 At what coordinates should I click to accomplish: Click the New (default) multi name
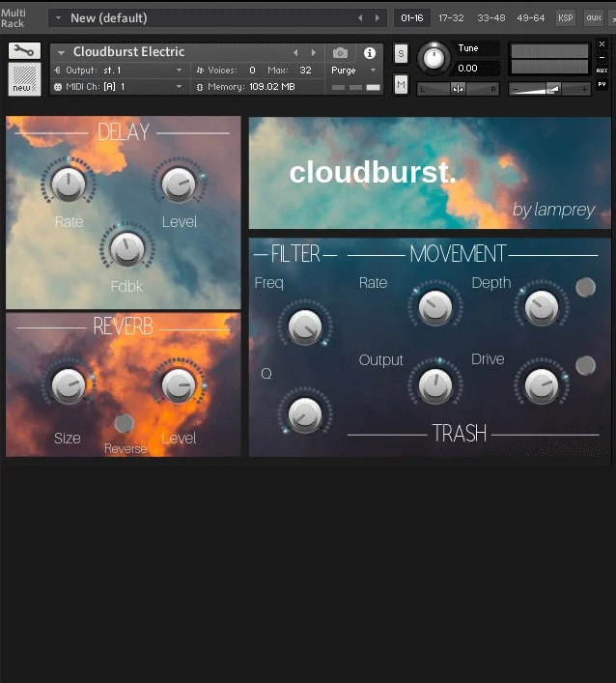[109, 17]
